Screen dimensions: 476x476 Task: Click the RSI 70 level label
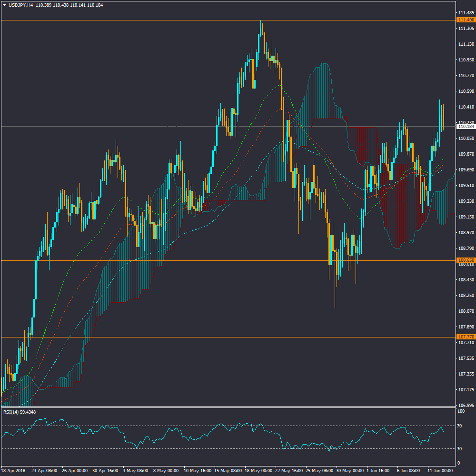pyautogui.click(x=460, y=426)
